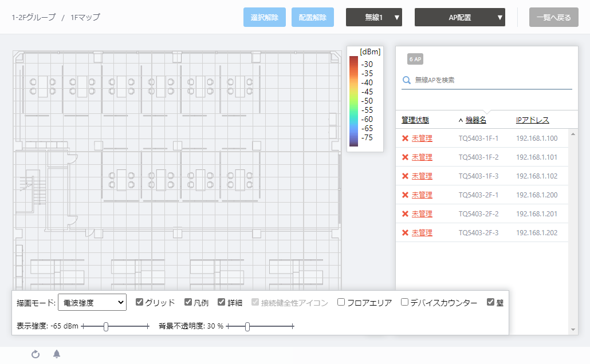The image size is (590, 364).
Task: Sort by the IPアドレス column header
Action: [532, 120]
